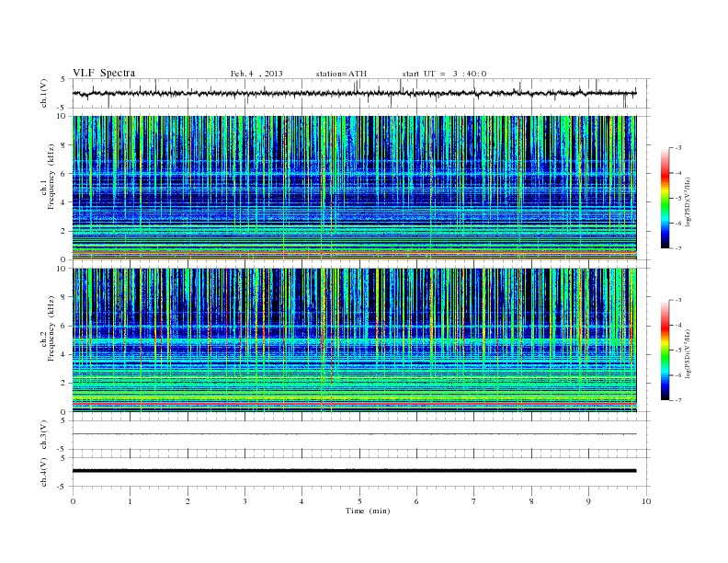Select the 'ch.3(V)' axis label
728x563 pixels.
click(44, 435)
